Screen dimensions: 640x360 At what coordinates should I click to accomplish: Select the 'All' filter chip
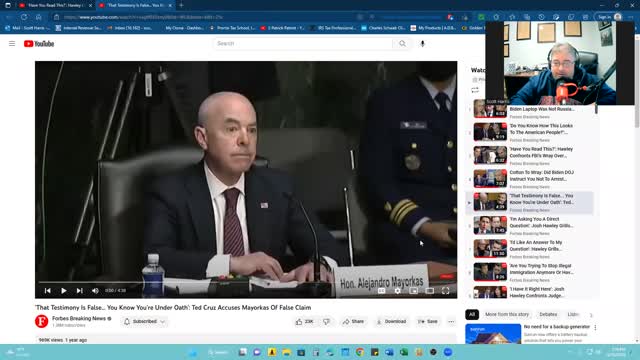click(472, 314)
